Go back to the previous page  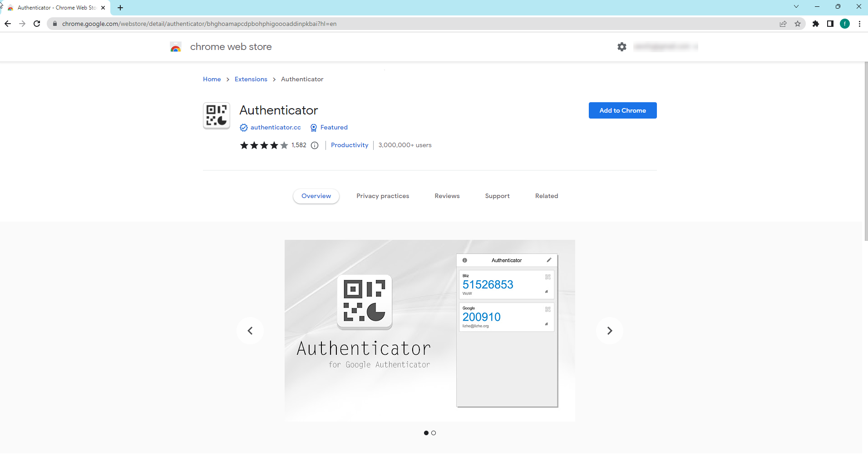point(8,24)
